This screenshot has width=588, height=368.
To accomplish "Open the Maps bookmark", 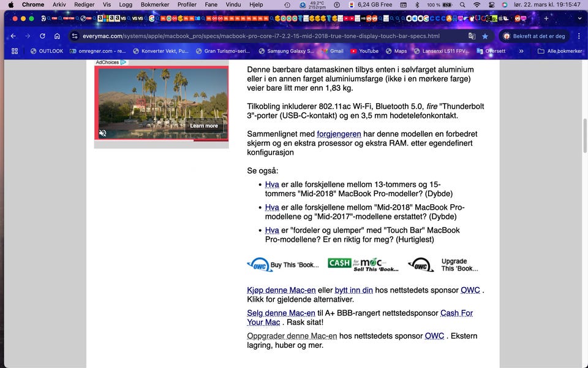I will pos(396,51).
